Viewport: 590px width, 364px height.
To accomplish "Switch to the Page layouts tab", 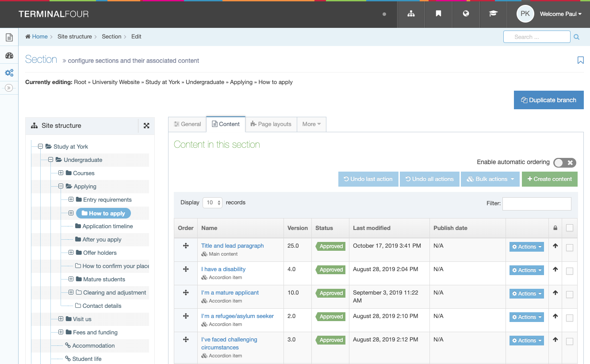I will pos(271,124).
